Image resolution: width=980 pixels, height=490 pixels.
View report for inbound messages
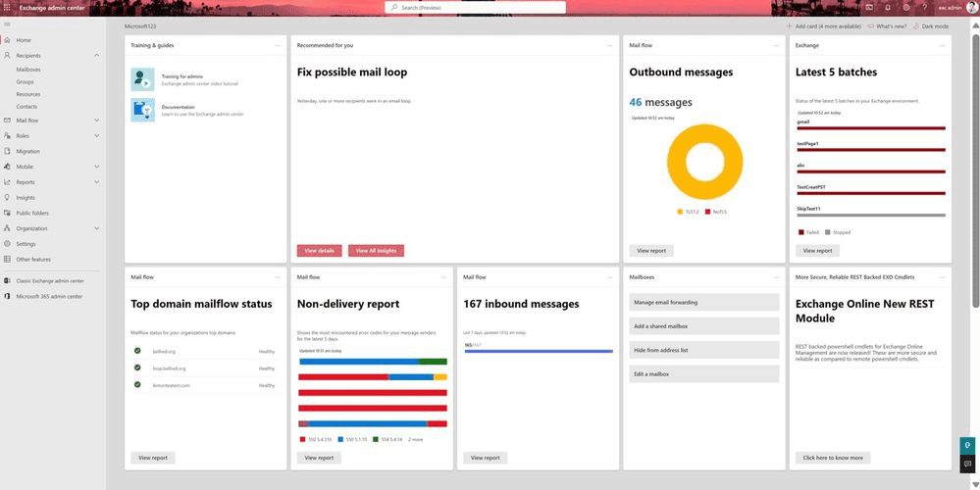[x=485, y=458]
